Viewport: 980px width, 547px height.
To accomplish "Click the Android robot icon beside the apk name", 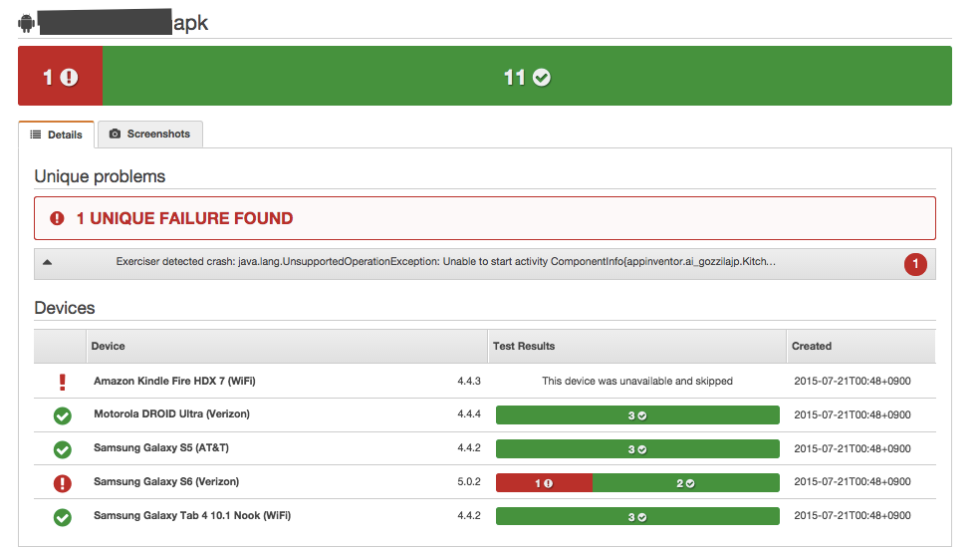I will [26, 23].
